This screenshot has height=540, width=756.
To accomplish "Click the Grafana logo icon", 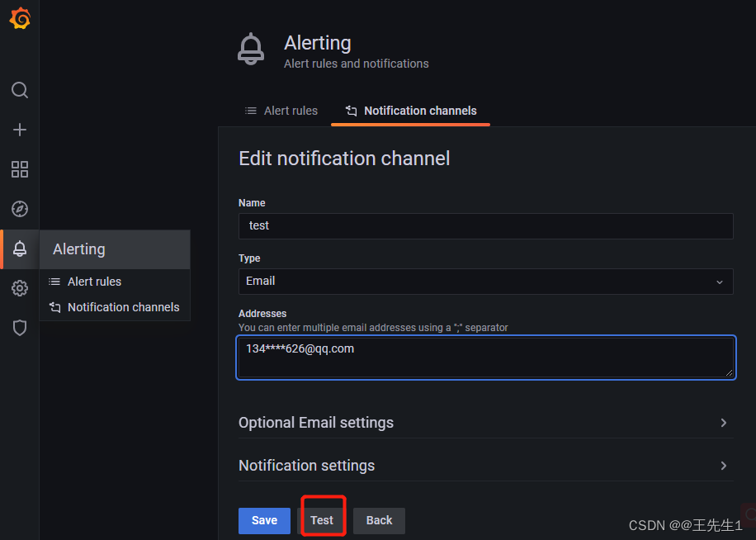I will pyautogui.click(x=19, y=18).
